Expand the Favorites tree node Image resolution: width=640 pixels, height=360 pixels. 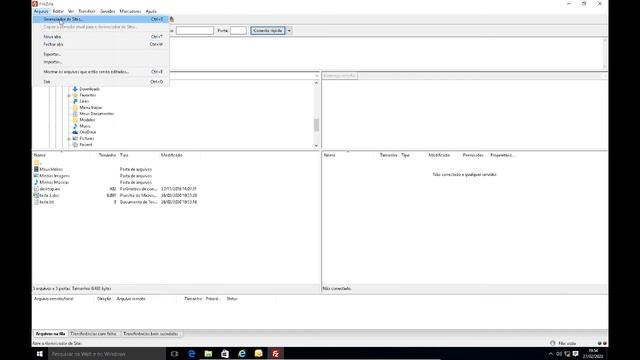(x=69, y=95)
